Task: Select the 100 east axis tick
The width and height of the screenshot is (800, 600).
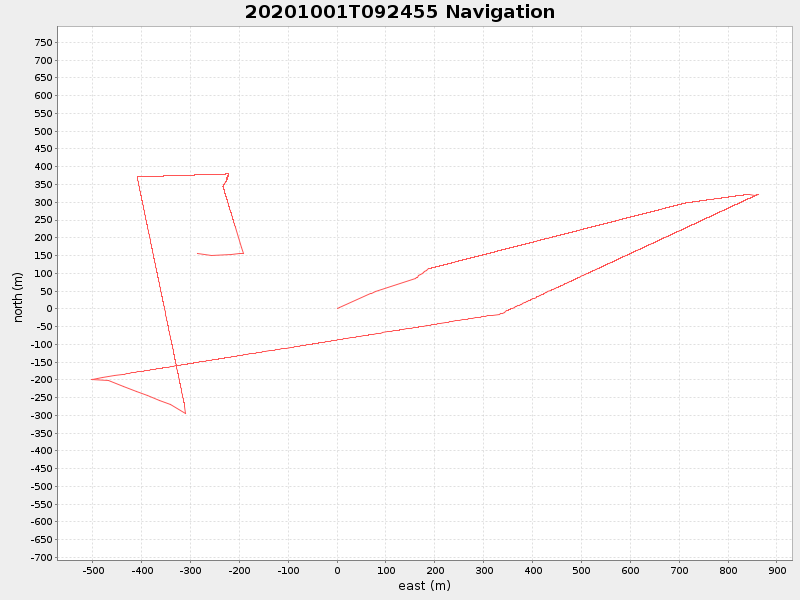Action: coord(386,570)
